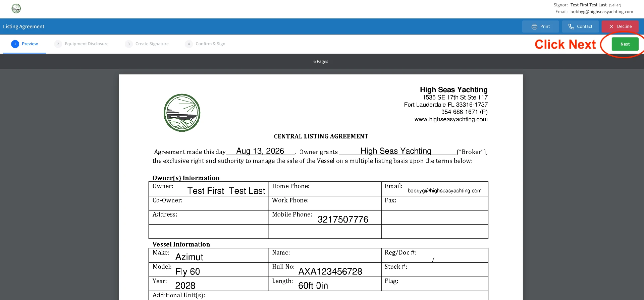Click the step 4 circle for Confirm & Sign
This screenshot has height=300, width=644.
click(189, 44)
